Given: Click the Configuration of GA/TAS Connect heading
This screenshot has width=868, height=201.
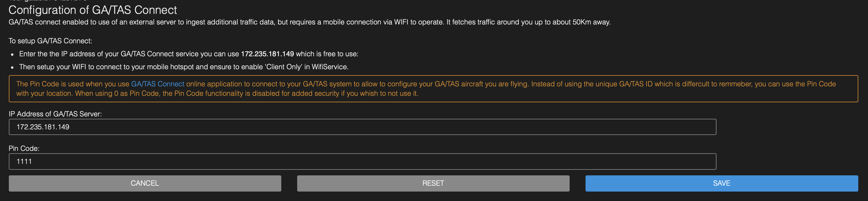Looking at the screenshot, I should click(x=93, y=10).
